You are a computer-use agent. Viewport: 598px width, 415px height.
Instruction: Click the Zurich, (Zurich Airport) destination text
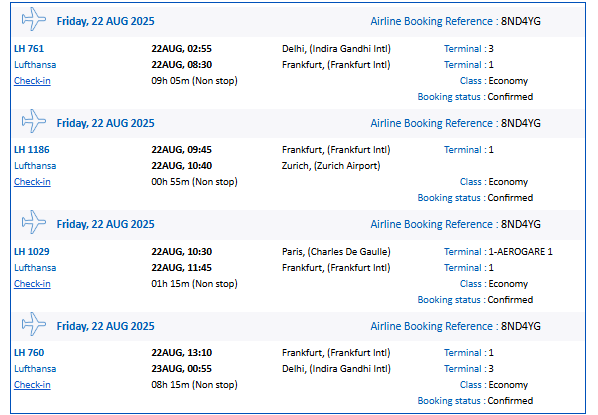coord(331,166)
